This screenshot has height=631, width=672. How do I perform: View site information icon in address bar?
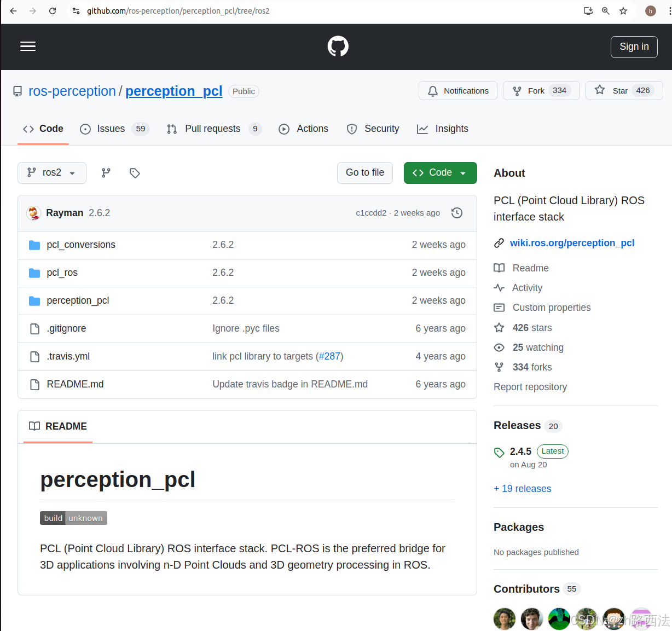click(76, 11)
